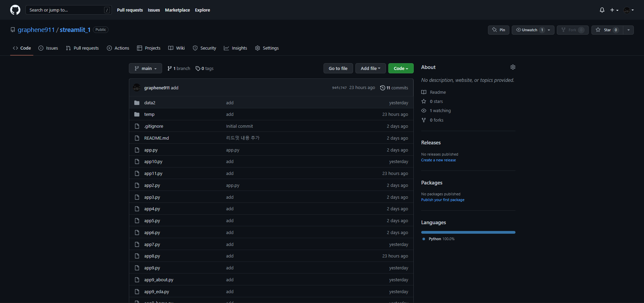The height and width of the screenshot is (303, 644).
Task: Click the .gitignore file icon
Action: click(x=137, y=126)
